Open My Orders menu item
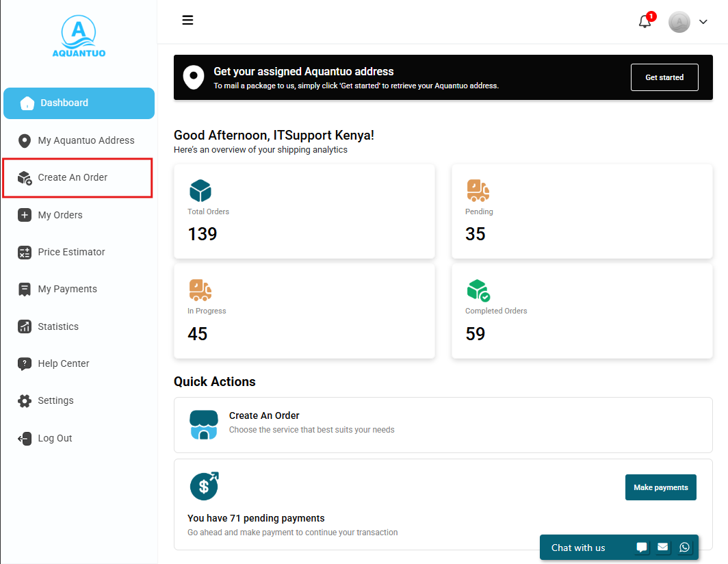The width and height of the screenshot is (728, 564). click(60, 215)
